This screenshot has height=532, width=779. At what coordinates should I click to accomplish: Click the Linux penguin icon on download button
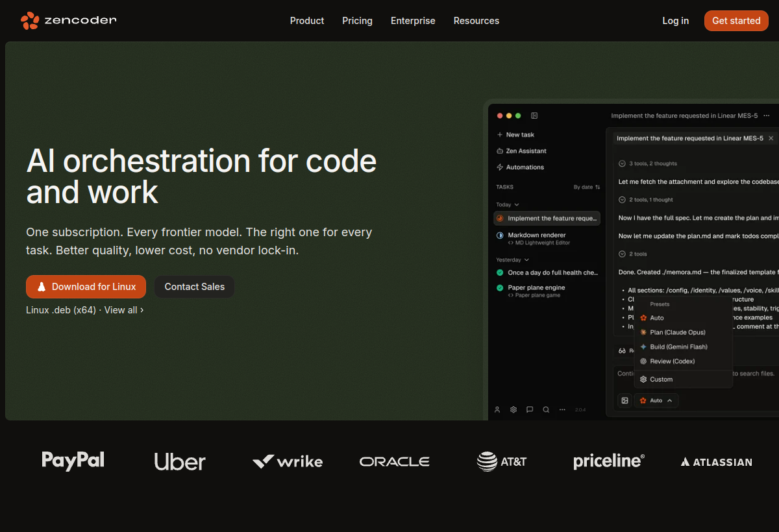(42, 287)
